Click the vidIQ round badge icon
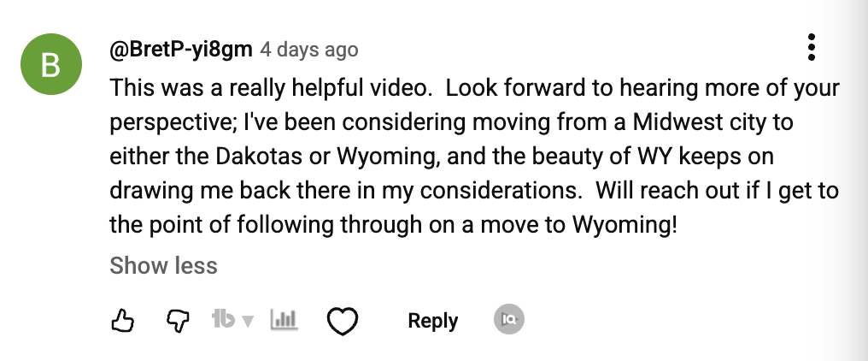This screenshot has width=868, height=361. click(x=509, y=320)
